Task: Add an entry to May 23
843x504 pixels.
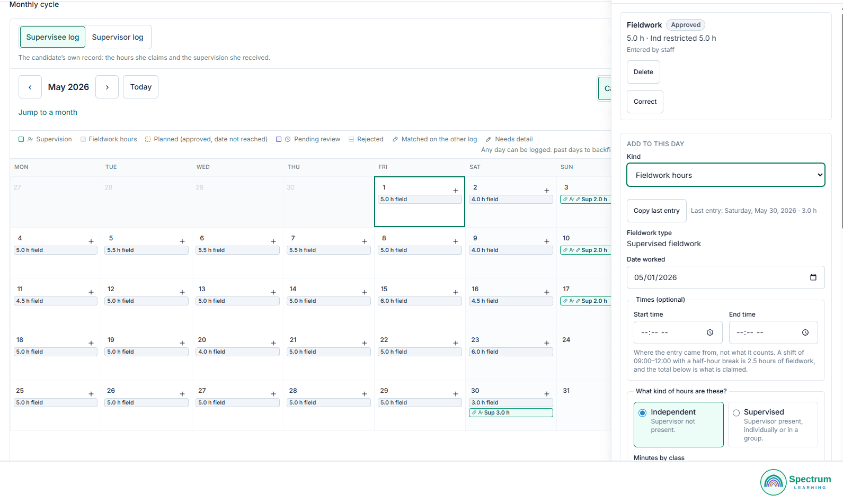Action: click(x=547, y=343)
